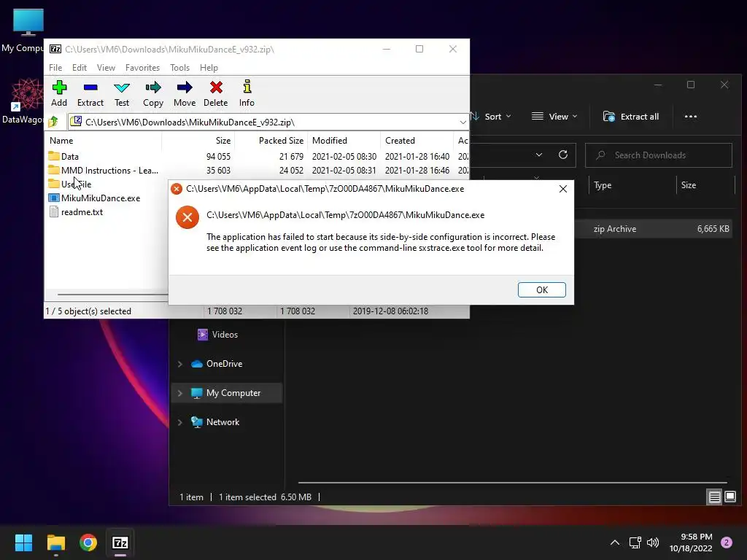Open the Info tool in 7-Zip
The width and height of the screenshot is (747, 560).
tap(247, 93)
